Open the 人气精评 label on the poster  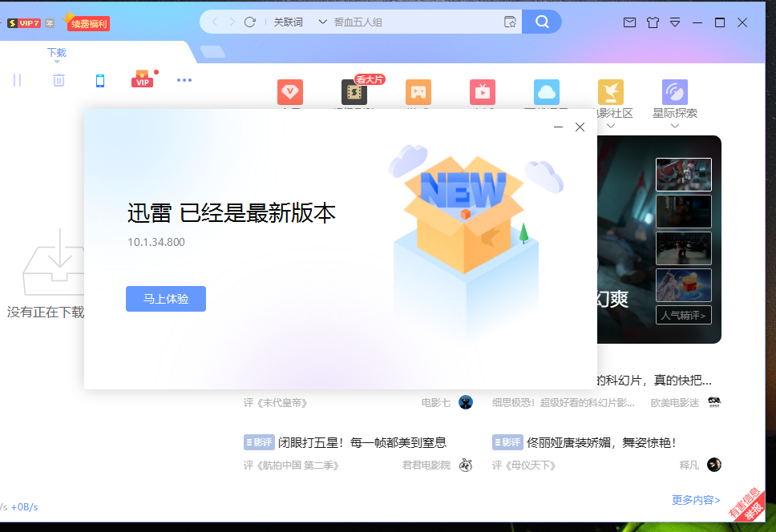click(x=684, y=314)
